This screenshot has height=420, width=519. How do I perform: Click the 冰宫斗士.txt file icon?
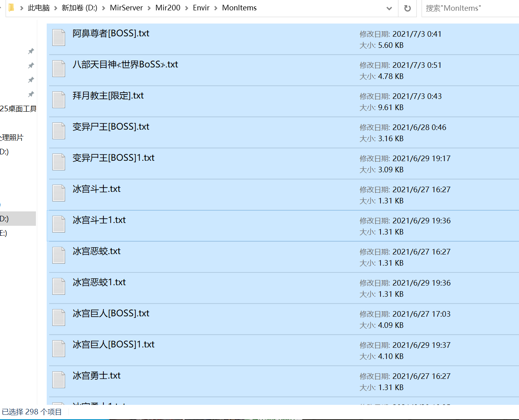tap(59, 193)
